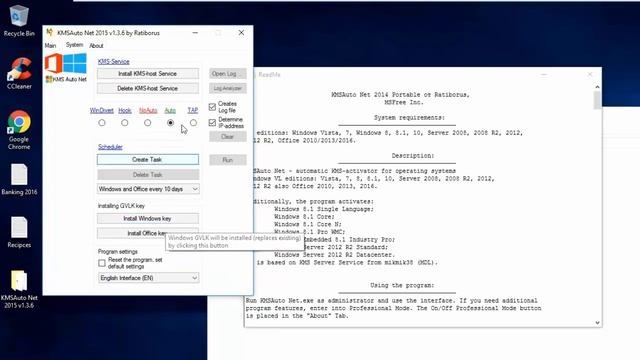Image resolution: width=640 pixels, height=360 pixels.
Task: Click the Windows logo in KMSAuto
Action: (x=75, y=63)
